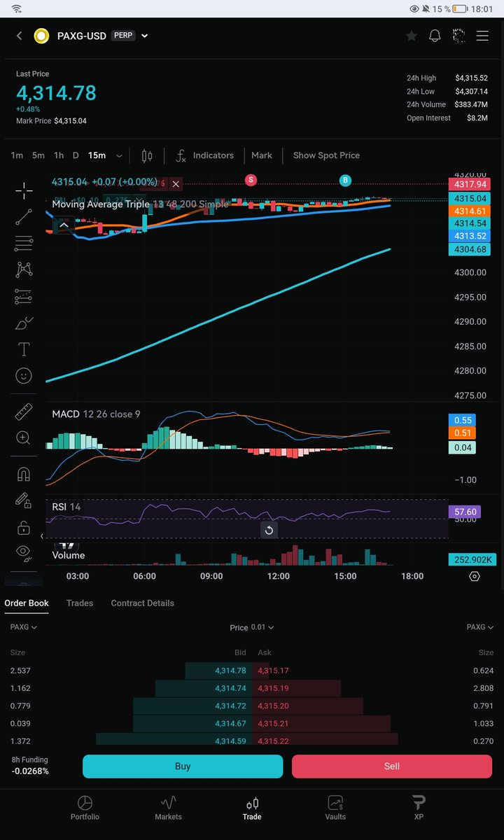Collapse the drawing toolbar arrow
This screenshot has width=504, height=840.
click(x=41, y=536)
